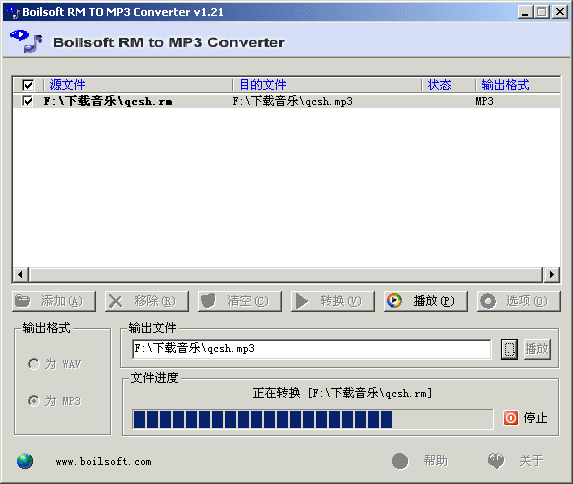Click the MP3 output format cell
Viewport: 573px width, 484px height.
pos(484,101)
